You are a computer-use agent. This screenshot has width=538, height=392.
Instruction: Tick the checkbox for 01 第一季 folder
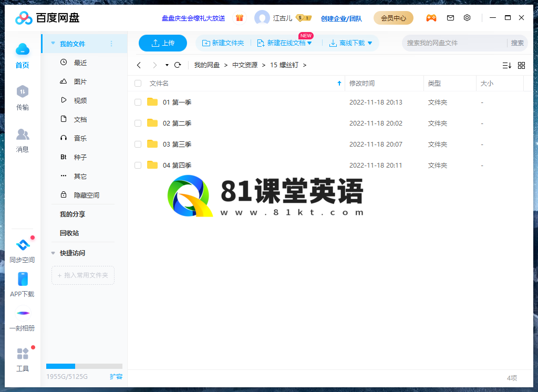138,102
